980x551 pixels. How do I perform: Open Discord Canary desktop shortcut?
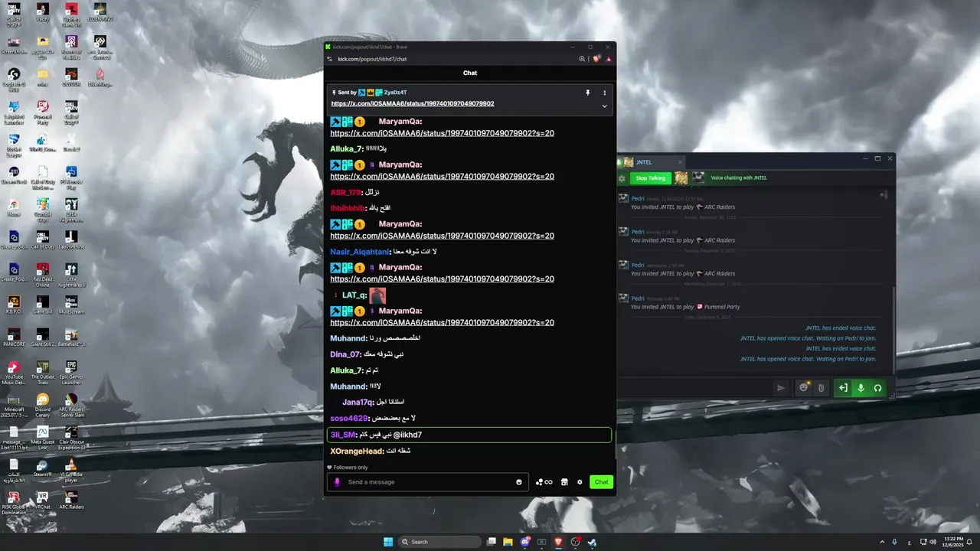coord(42,406)
